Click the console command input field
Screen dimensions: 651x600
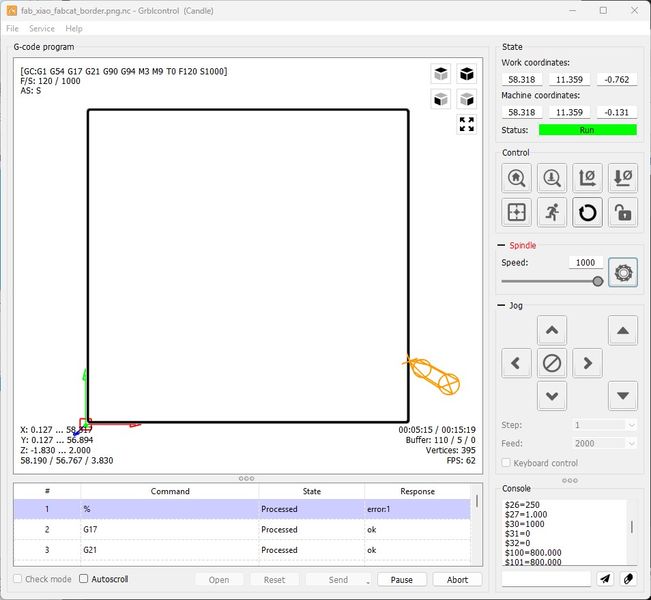tap(546, 578)
